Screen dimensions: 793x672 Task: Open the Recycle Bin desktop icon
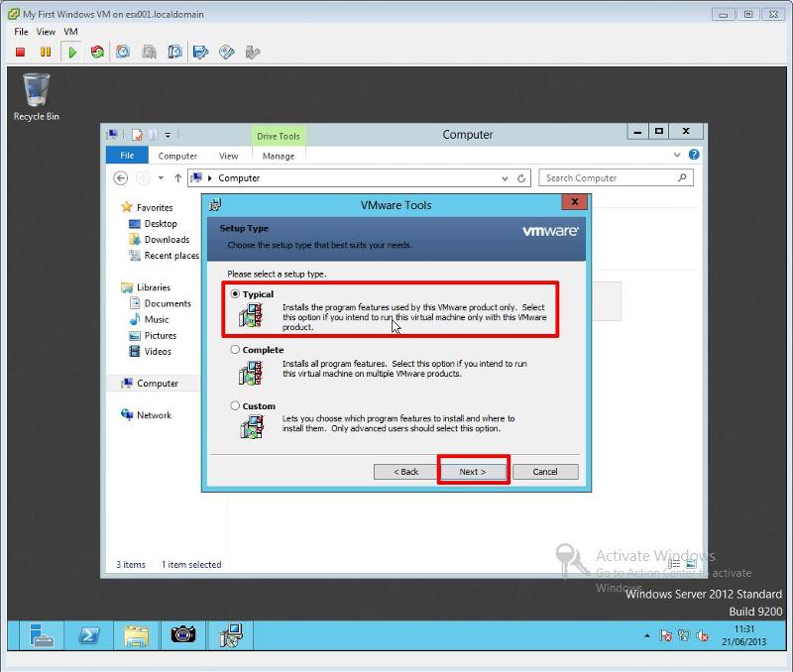click(x=37, y=97)
